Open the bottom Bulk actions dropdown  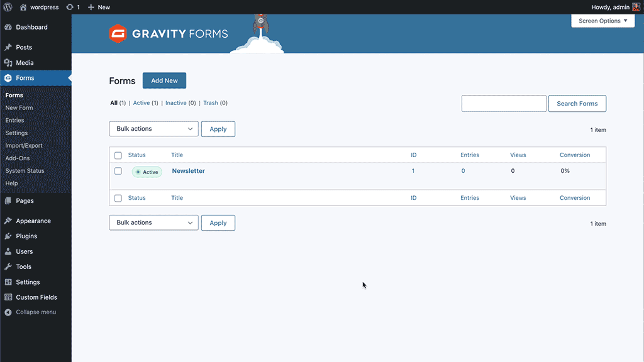153,222
